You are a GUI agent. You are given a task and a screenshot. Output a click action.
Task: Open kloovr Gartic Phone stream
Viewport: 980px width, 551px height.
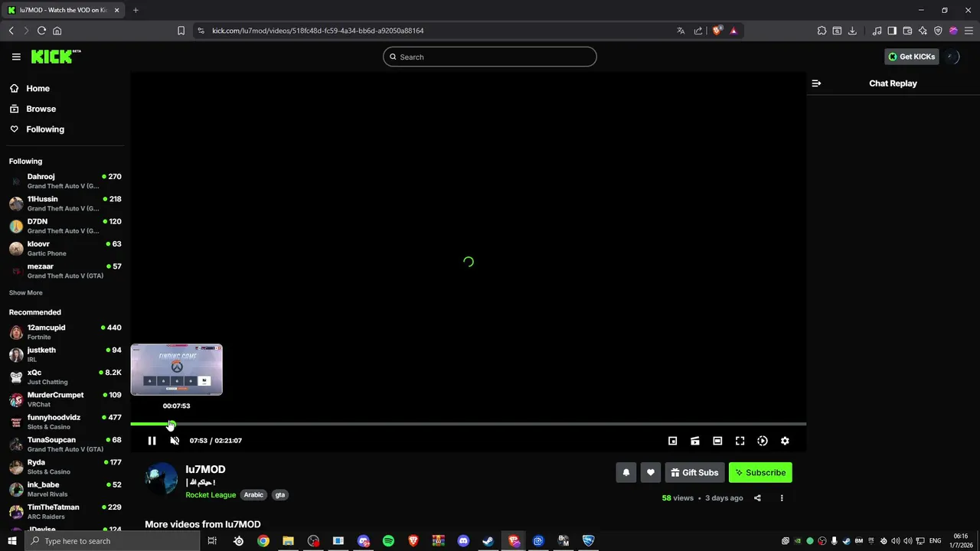64,249
